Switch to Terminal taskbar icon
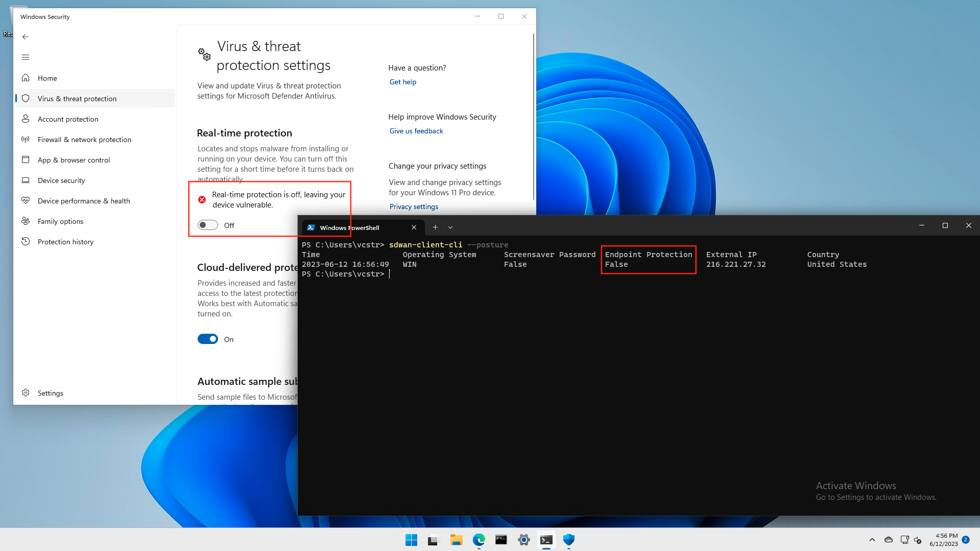The image size is (980, 551). (546, 540)
